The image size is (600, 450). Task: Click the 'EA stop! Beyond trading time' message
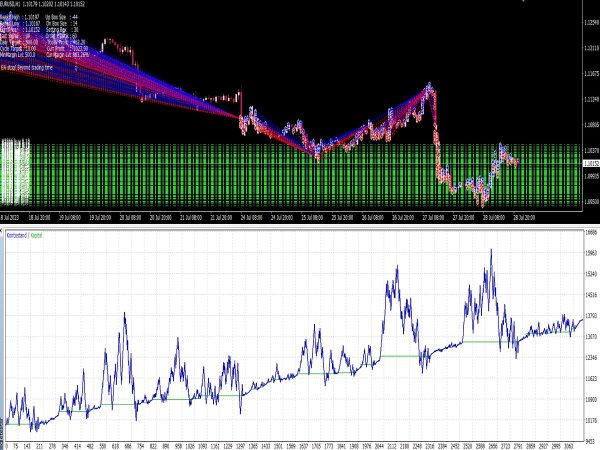pyautogui.click(x=27, y=68)
